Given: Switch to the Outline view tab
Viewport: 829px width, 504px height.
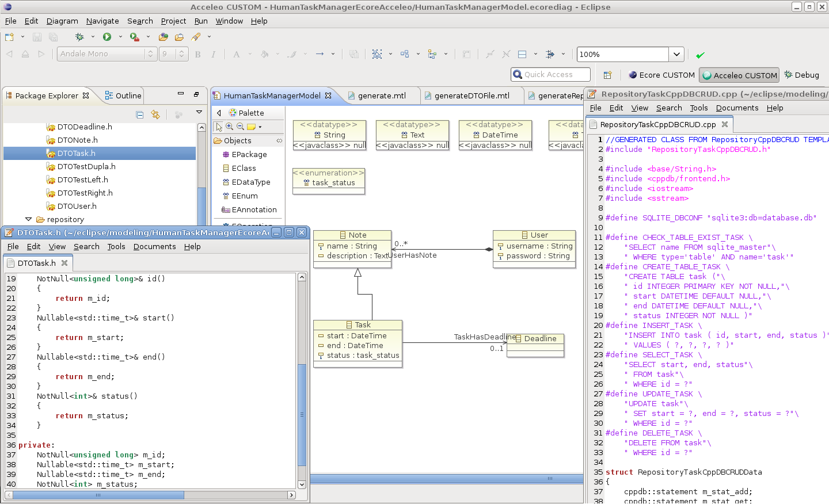Looking at the screenshot, I should (x=123, y=96).
